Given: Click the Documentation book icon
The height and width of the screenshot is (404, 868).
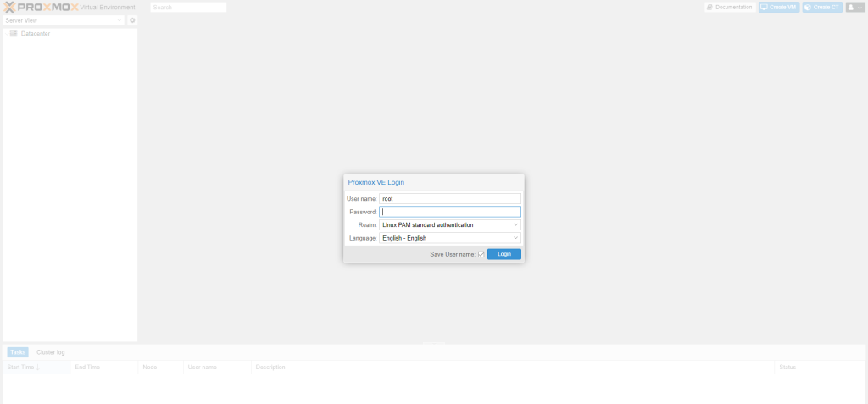Looking at the screenshot, I should [x=709, y=8].
